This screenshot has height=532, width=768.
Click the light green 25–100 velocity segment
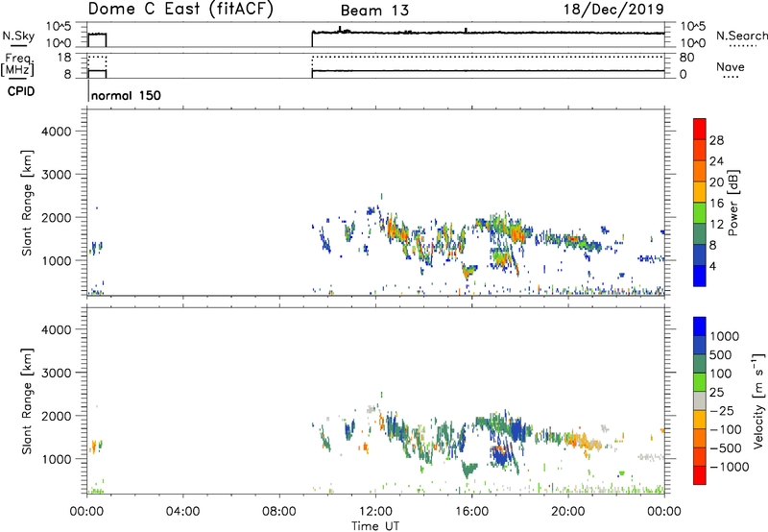(x=700, y=382)
